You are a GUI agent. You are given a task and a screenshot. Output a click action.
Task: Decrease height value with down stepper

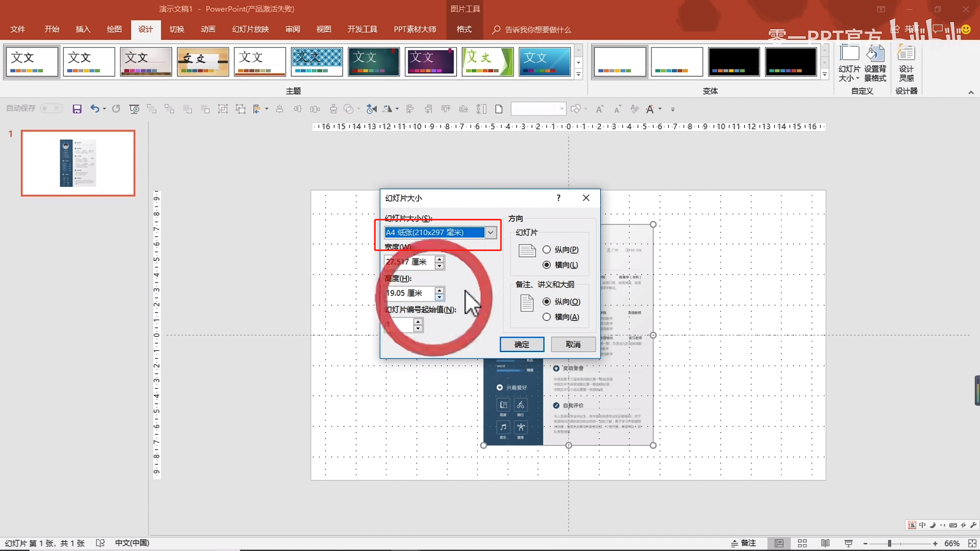439,297
